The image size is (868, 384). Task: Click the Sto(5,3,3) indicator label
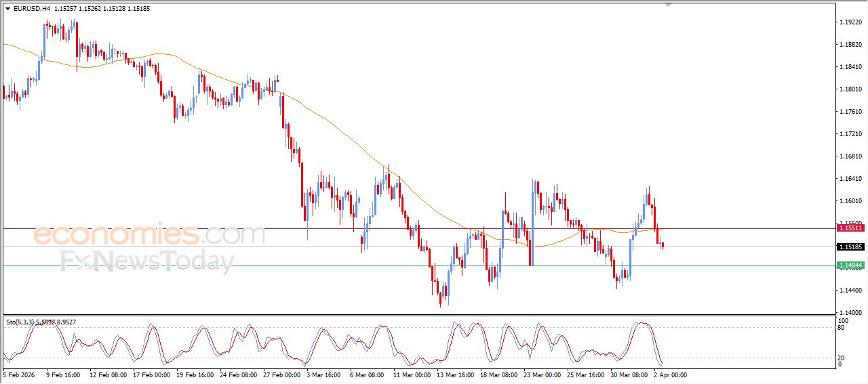[x=20, y=322]
